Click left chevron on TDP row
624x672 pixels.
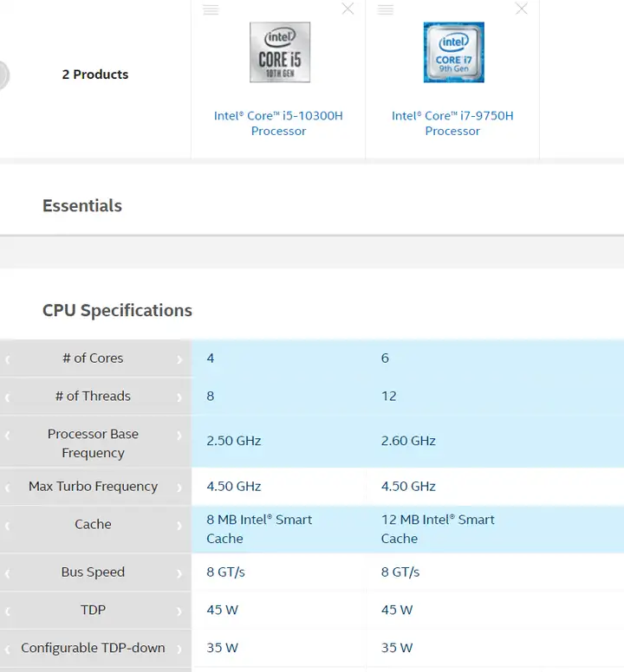pyautogui.click(x=7, y=611)
